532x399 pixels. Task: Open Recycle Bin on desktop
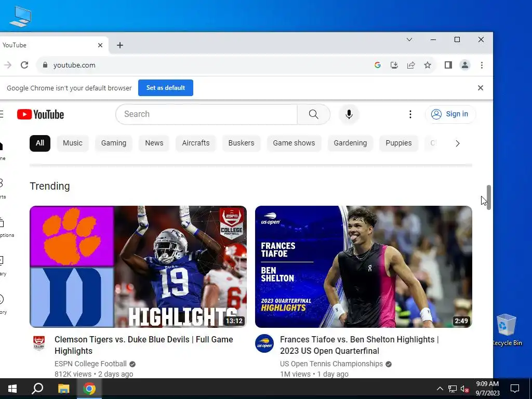point(507,329)
